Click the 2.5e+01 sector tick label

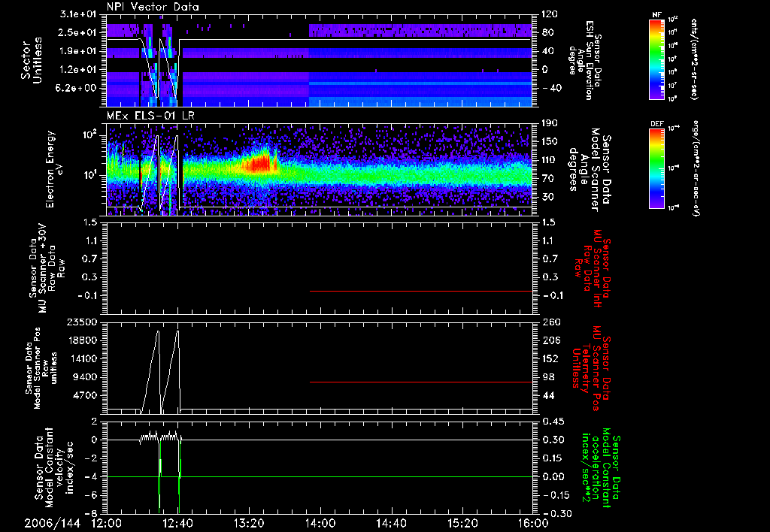click(78, 33)
